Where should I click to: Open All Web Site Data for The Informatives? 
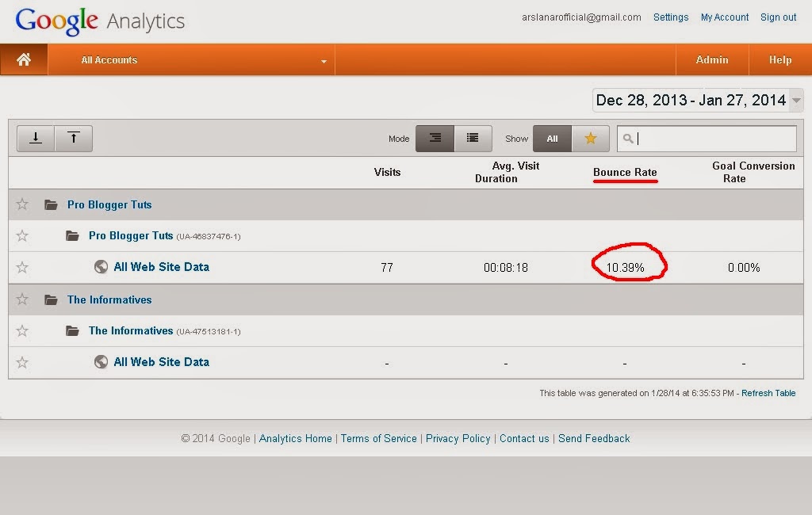tap(161, 362)
